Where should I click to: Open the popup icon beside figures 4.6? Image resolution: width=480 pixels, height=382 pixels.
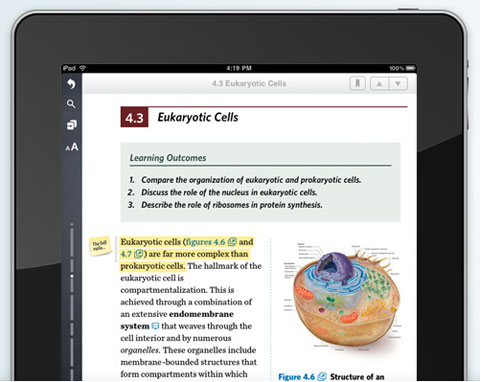click(x=232, y=242)
